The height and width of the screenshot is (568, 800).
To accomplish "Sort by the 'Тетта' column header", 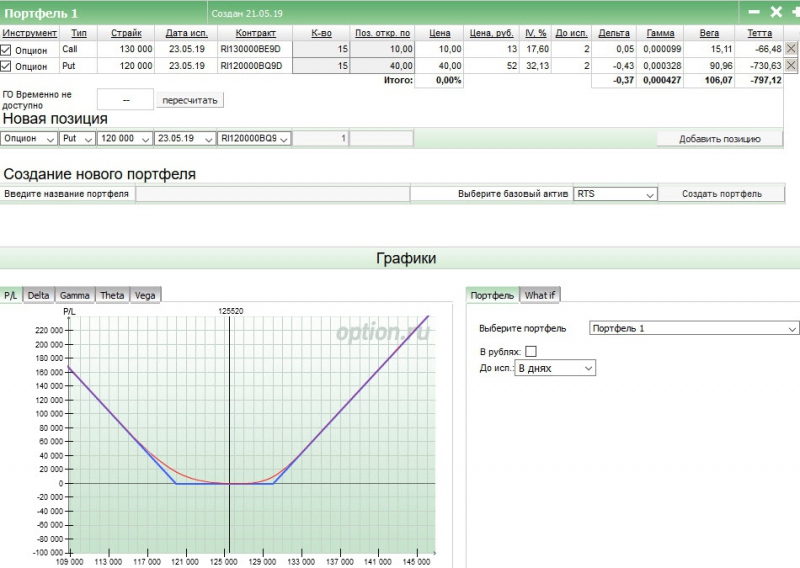I will click(760, 33).
